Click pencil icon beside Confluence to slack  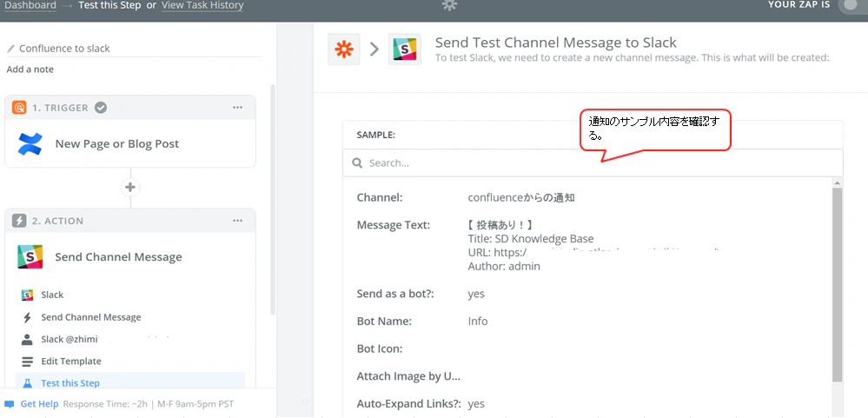(x=10, y=49)
